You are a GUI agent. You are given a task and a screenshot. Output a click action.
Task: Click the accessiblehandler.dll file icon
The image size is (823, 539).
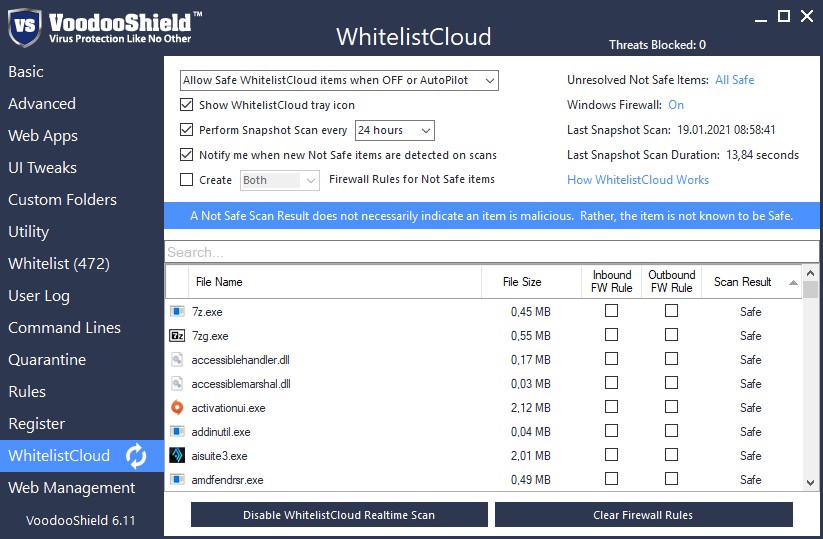point(177,360)
